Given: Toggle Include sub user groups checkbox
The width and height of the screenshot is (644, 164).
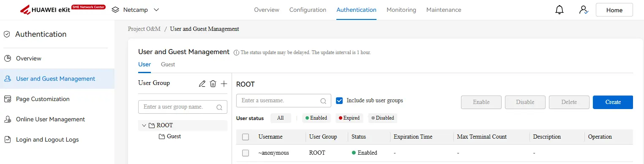Looking at the screenshot, I should point(339,101).
